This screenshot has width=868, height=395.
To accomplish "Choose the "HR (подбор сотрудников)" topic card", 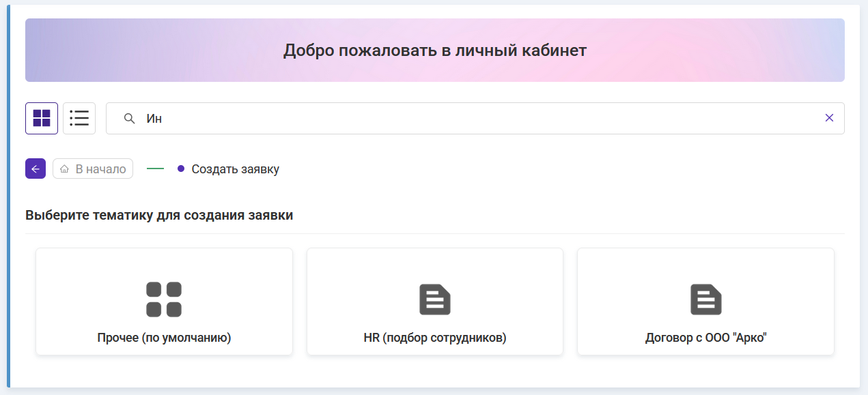I will click(435, 302).
